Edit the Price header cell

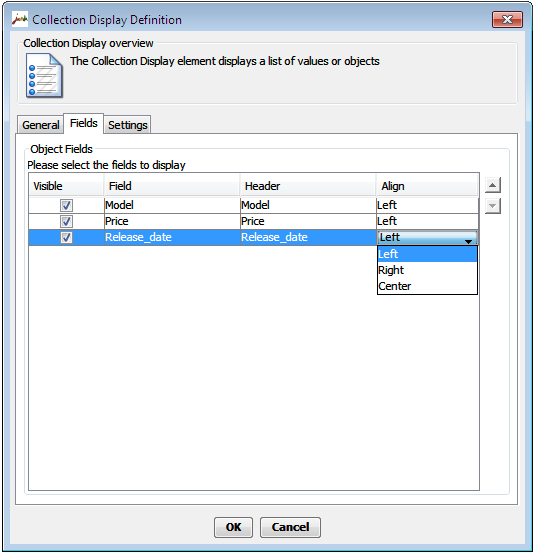(x=308, y=221)
